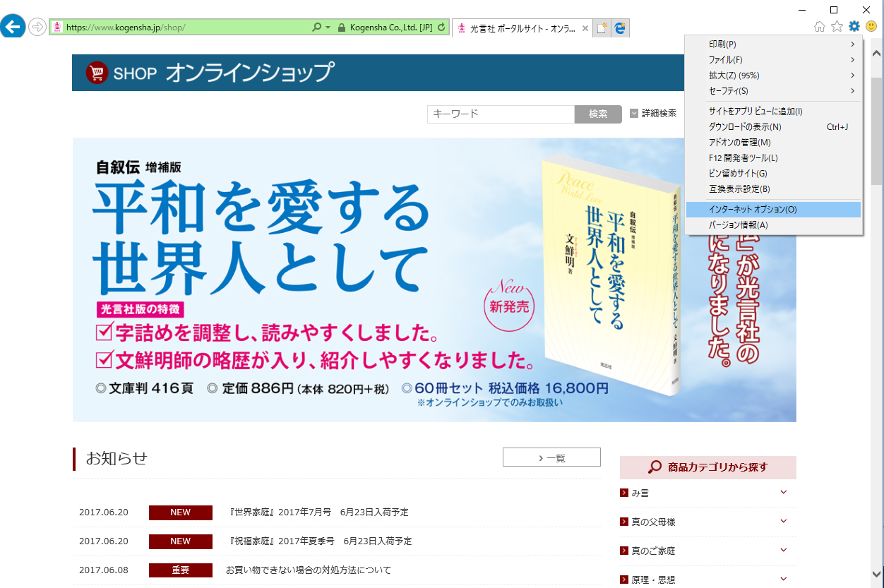Open favorites with the star icon
The width and height of the screenshot is (884, 588).
point(837,27)
